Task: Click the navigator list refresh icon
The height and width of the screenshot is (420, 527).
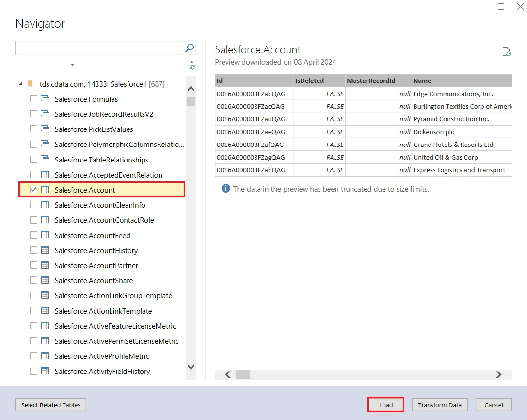Action: pos(191,65)
